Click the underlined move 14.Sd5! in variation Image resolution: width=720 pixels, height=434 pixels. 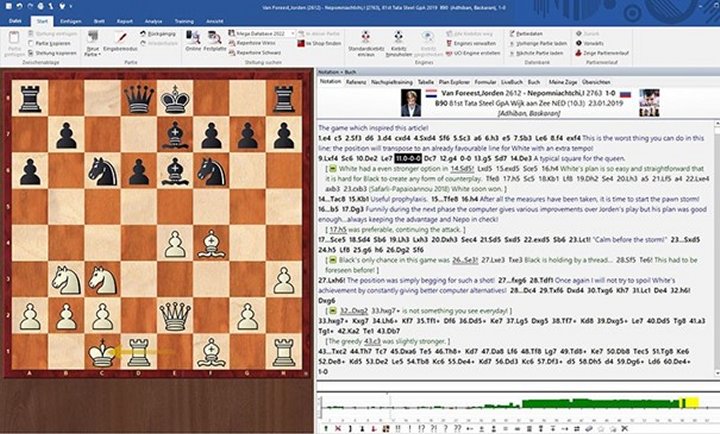[462, 169]
